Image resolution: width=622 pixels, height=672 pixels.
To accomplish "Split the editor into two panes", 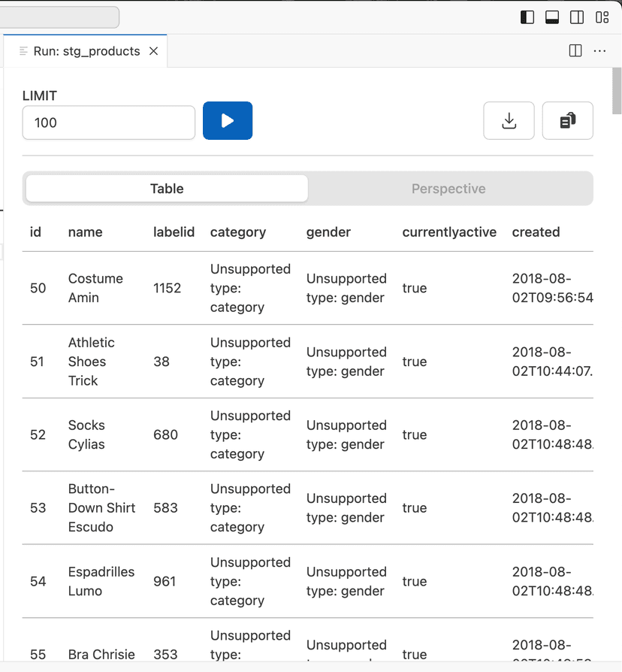I will click(575, 50).
